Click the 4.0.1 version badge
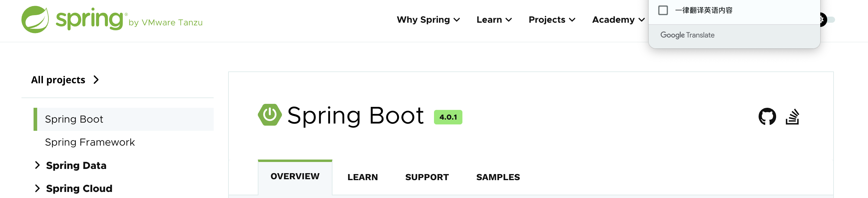Viewport: 868px width, 198px height. 448,117
